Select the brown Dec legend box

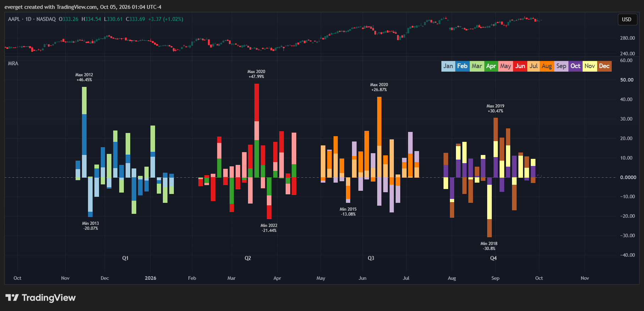604,66
